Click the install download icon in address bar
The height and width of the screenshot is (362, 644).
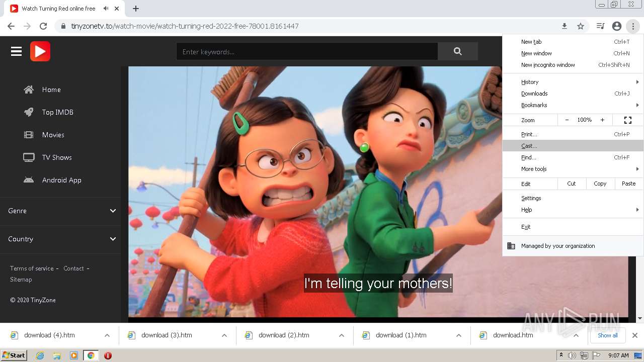565,26
